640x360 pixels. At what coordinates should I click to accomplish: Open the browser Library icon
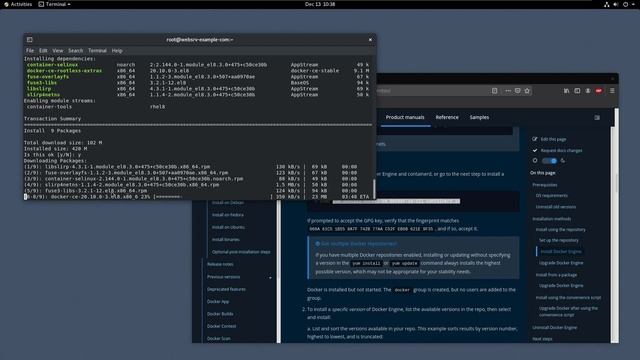[x=566, y=91]
